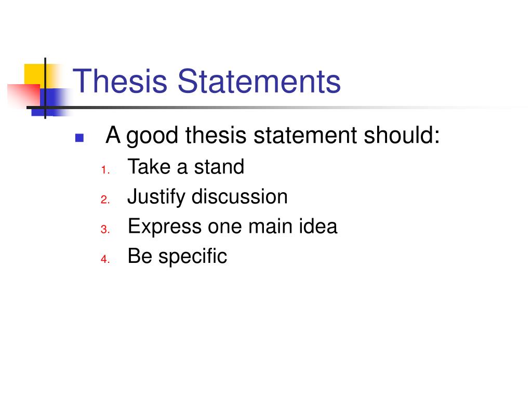Click the red square in the logo

point(23,96)
